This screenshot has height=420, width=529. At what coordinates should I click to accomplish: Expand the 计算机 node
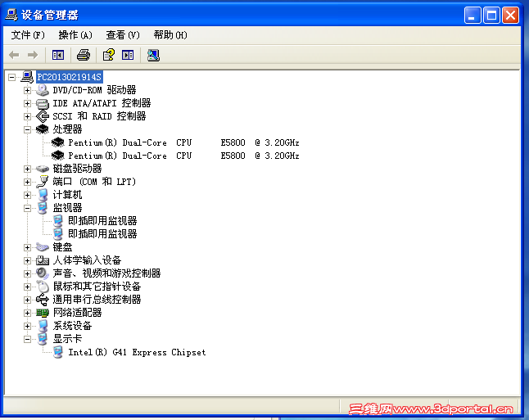pos(27,196)
